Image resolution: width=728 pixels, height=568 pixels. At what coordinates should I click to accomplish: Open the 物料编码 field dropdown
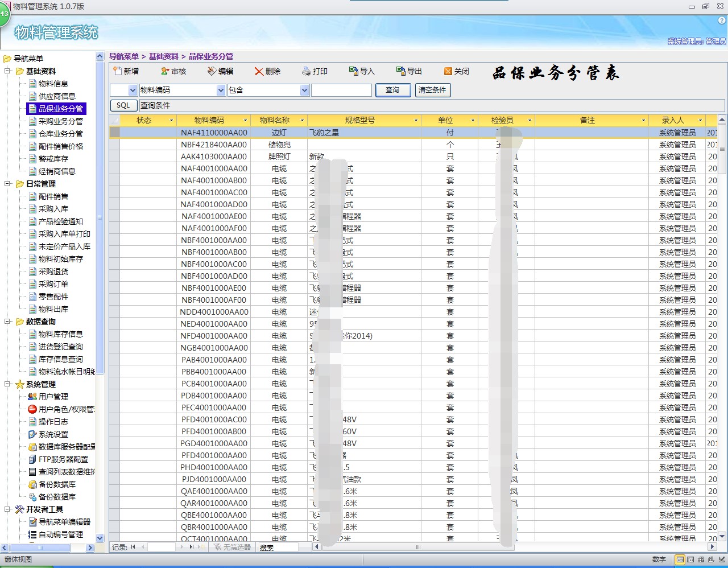click(x=221, y=90)
